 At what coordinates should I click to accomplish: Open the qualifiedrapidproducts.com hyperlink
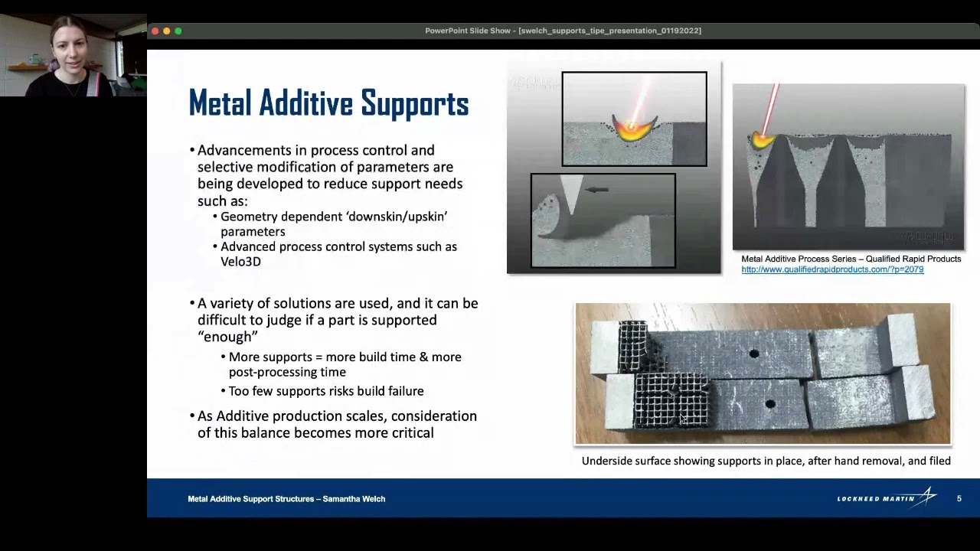click(832, 269)
